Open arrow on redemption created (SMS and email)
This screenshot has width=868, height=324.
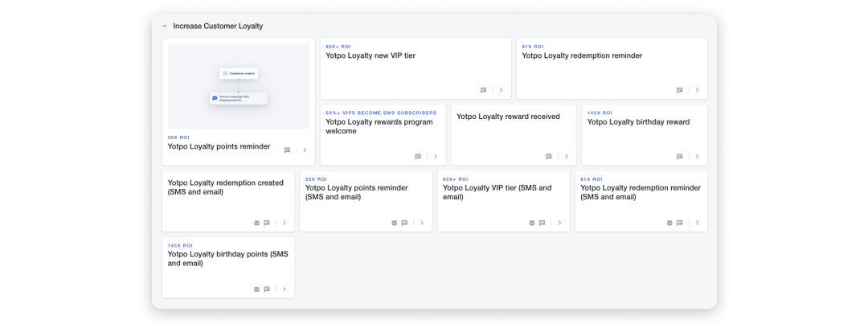[x=285, y=223]
